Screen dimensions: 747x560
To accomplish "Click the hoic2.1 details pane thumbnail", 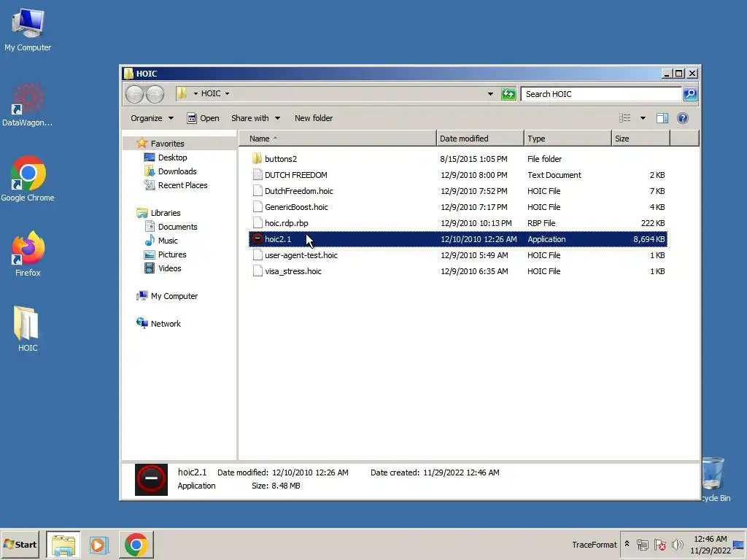I will pyautogui.click(x=152, y=480).
